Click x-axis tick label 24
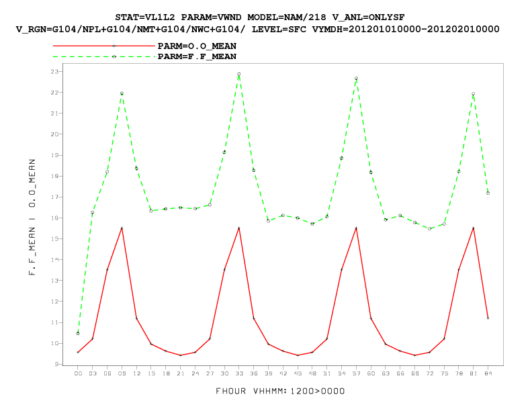The width and height of the screenshot is (532, 411). [195, 373]
